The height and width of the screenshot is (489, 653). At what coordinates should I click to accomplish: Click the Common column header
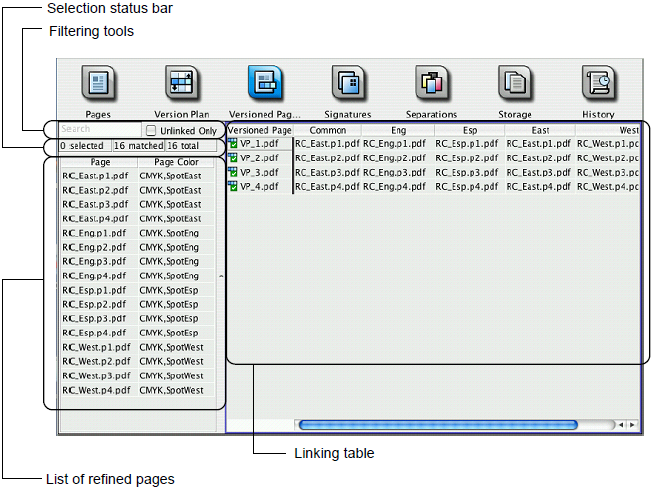pos(327,130)
